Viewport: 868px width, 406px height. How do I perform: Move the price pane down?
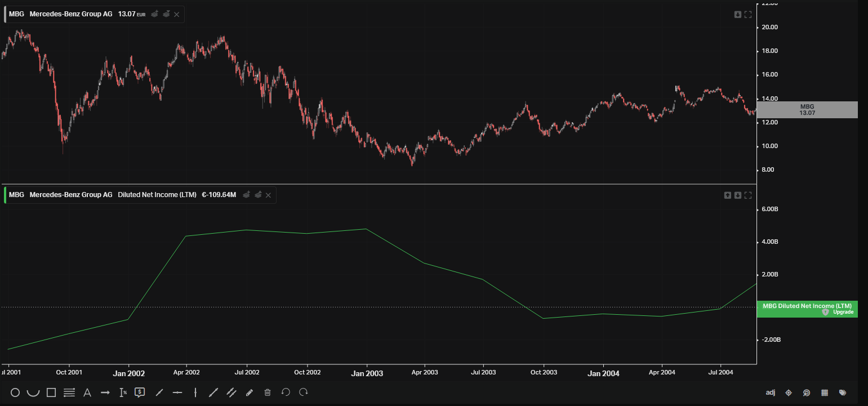[738, 15]
